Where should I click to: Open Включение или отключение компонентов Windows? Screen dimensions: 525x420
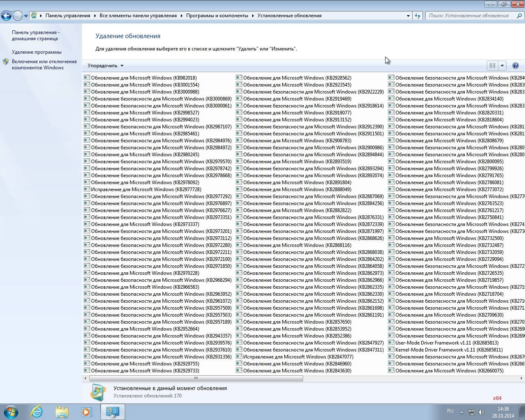pyautogui.click(x=44, y=64)
